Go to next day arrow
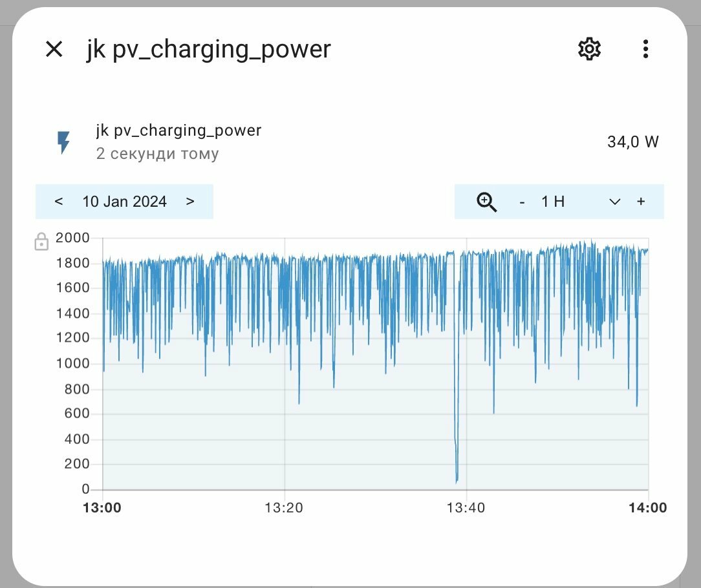Image resolution: width=701 pixels, height=588 pixels. tap(190, 201)
